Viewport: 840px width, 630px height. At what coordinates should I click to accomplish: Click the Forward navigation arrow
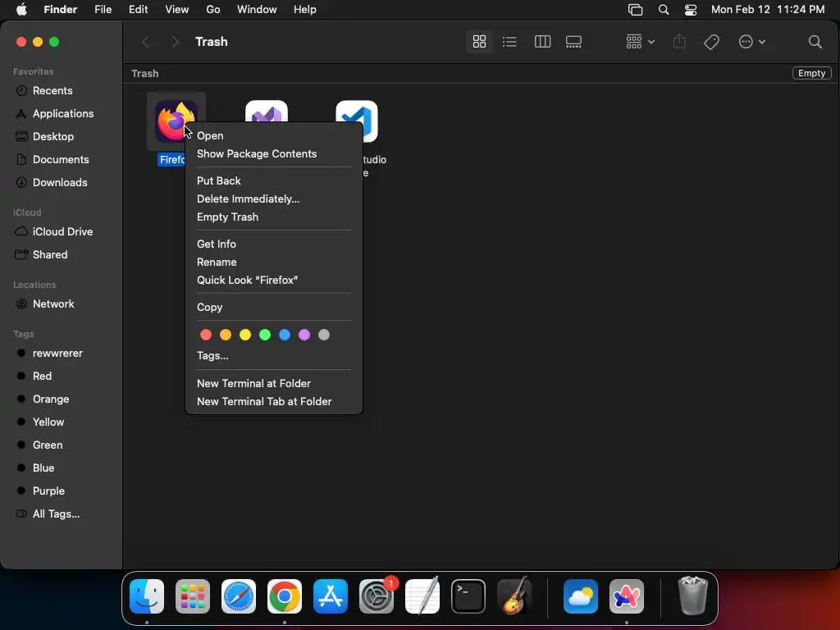(175, 42)
